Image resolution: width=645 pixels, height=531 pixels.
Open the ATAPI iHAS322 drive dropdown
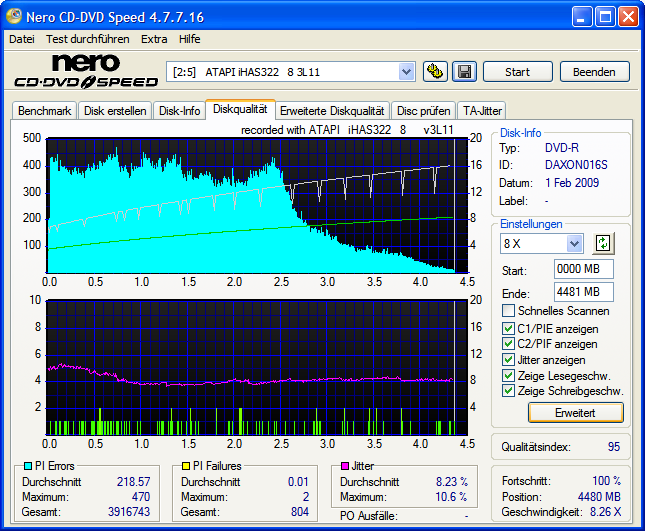pos(406,72)
